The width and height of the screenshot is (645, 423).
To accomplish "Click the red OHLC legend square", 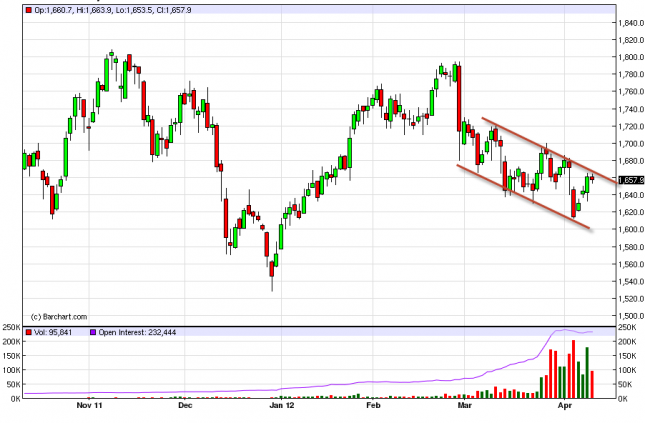I will [x=28, y=10].
